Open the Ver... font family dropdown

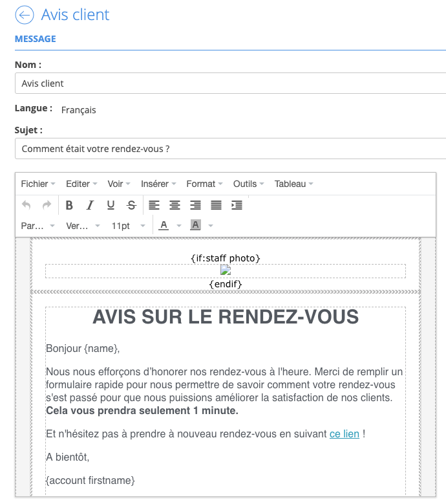pos(83,226)
